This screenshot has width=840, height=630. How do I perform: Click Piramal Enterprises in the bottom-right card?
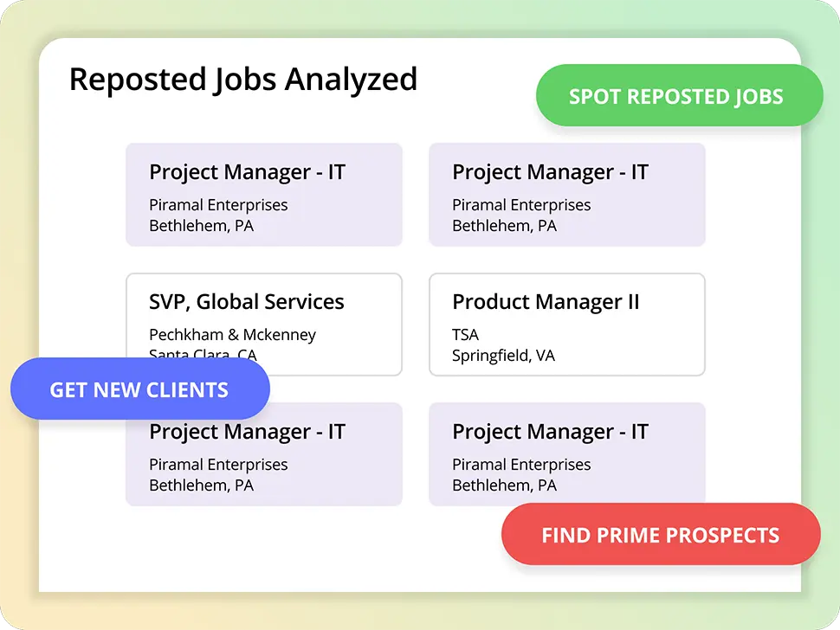pos(521,465)
